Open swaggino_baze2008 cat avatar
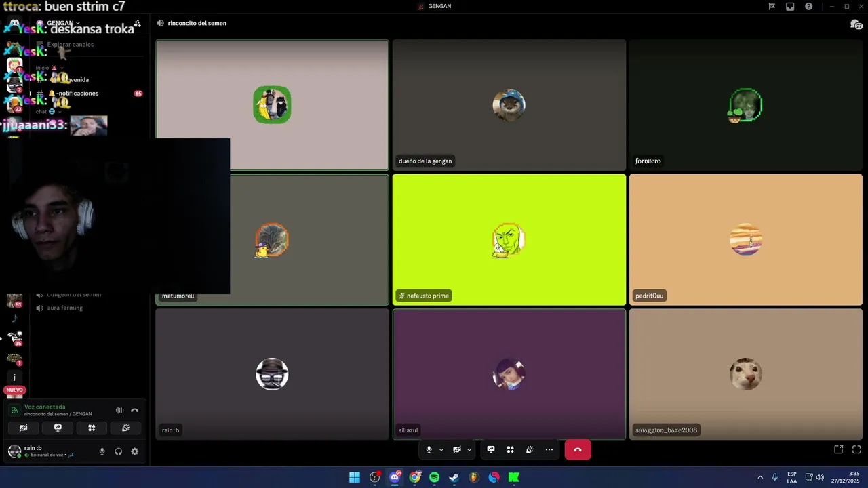 (x=745, y=374)
